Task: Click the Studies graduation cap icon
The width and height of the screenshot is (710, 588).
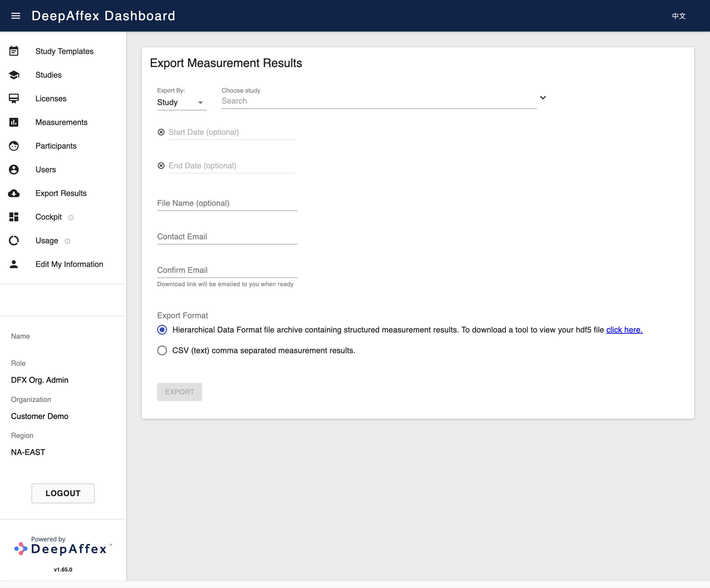Action: [x=14, y=75]
